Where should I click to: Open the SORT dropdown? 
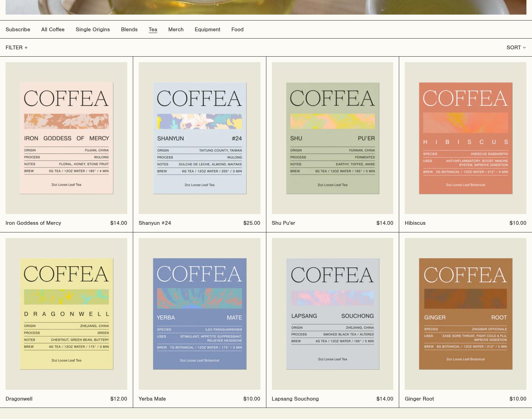[516, 48]
